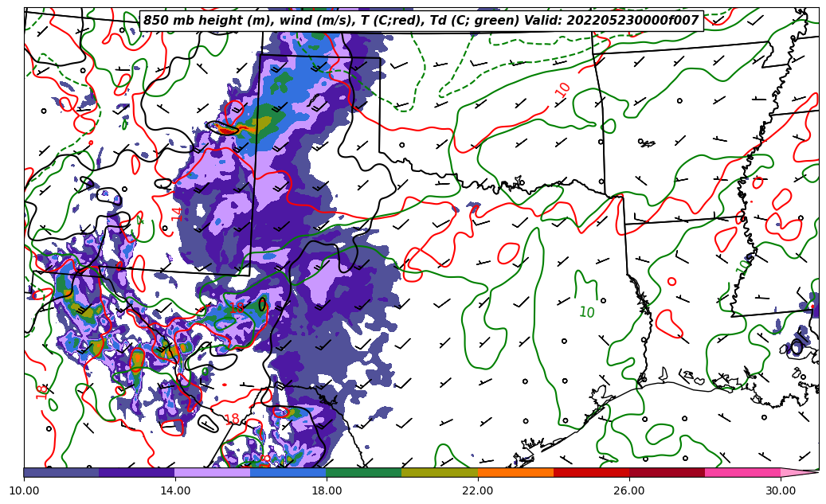
Task: Click the 850 mb map title text
Action: click(x=421, y=21)
